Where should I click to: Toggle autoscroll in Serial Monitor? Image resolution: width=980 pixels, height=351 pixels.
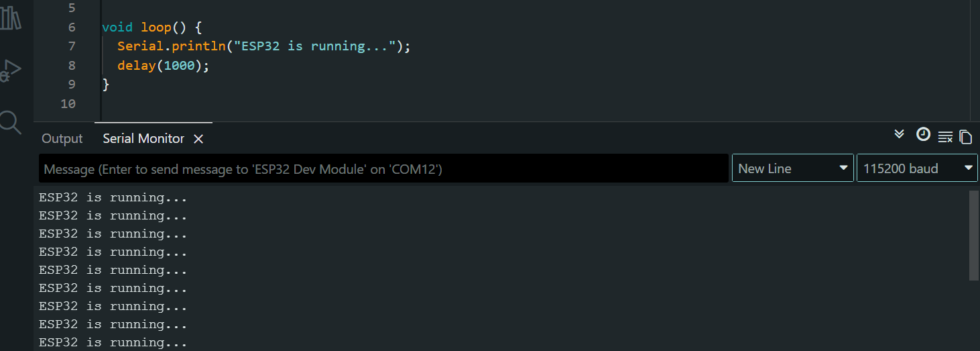pyautogui.click(x=900, y=134)
